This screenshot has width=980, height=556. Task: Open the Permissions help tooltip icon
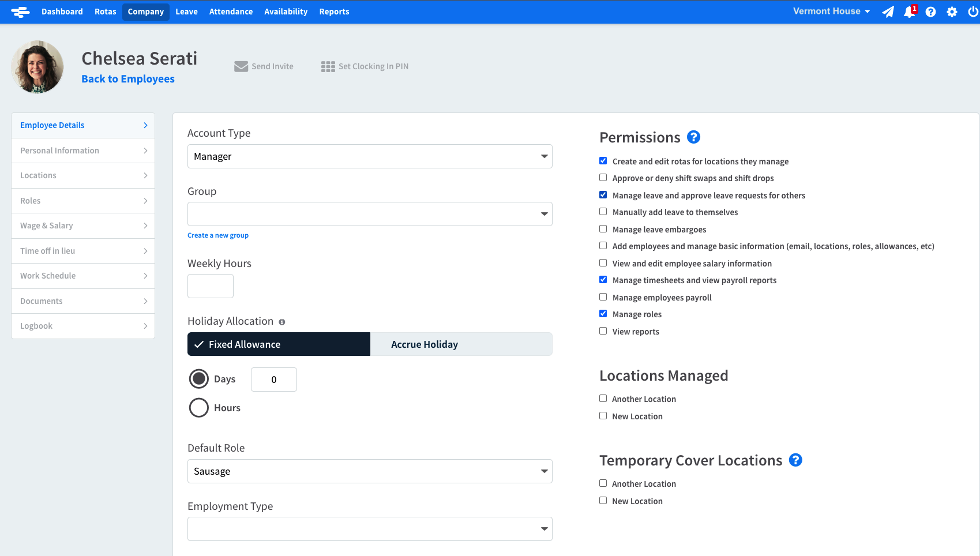tap(693, 137)
